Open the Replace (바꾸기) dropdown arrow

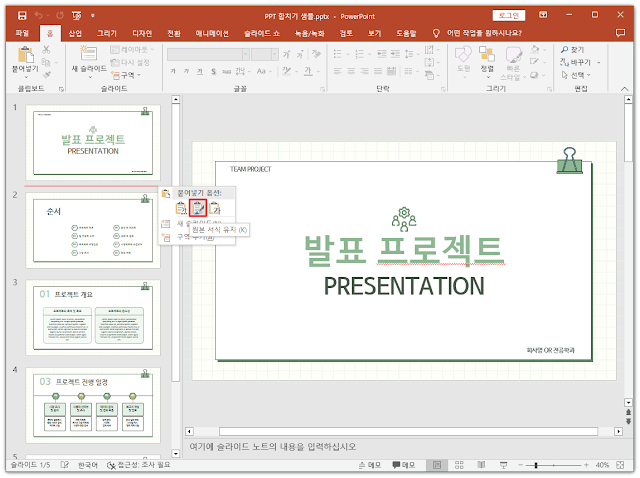click(x=598, y=62)
